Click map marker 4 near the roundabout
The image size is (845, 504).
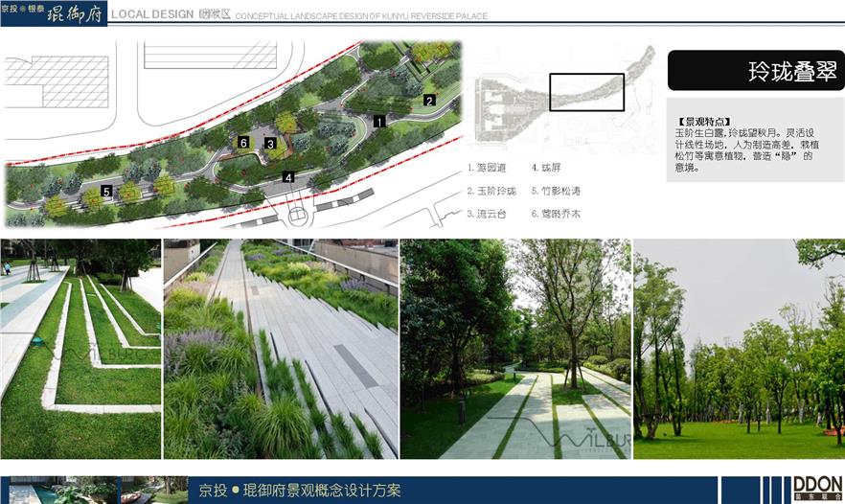click(x=288, y=176)
